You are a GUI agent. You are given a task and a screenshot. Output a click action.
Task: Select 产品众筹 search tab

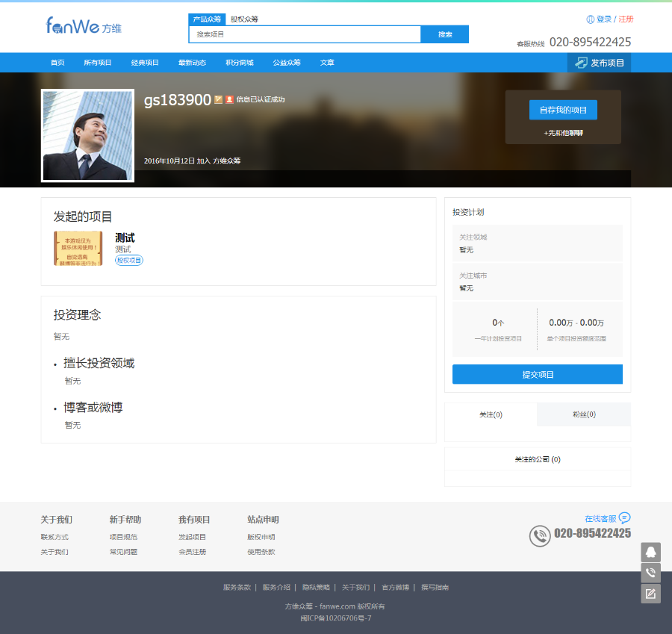pos(207,19)
